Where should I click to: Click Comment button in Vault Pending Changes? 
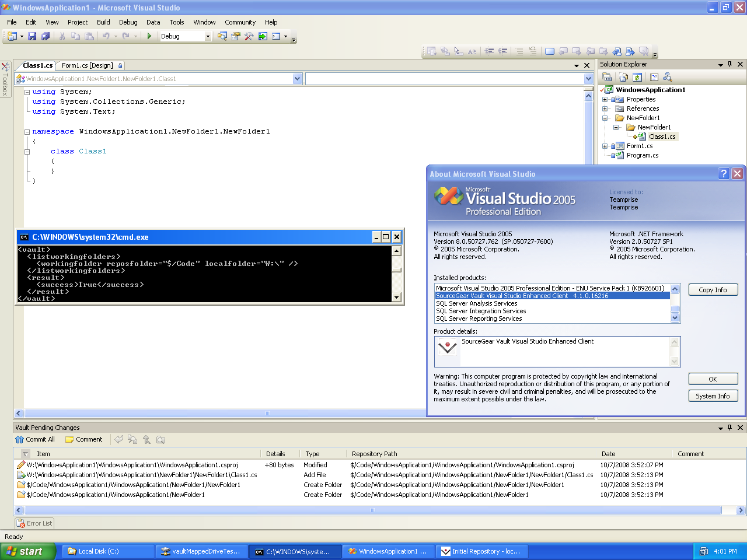point(83,439)
